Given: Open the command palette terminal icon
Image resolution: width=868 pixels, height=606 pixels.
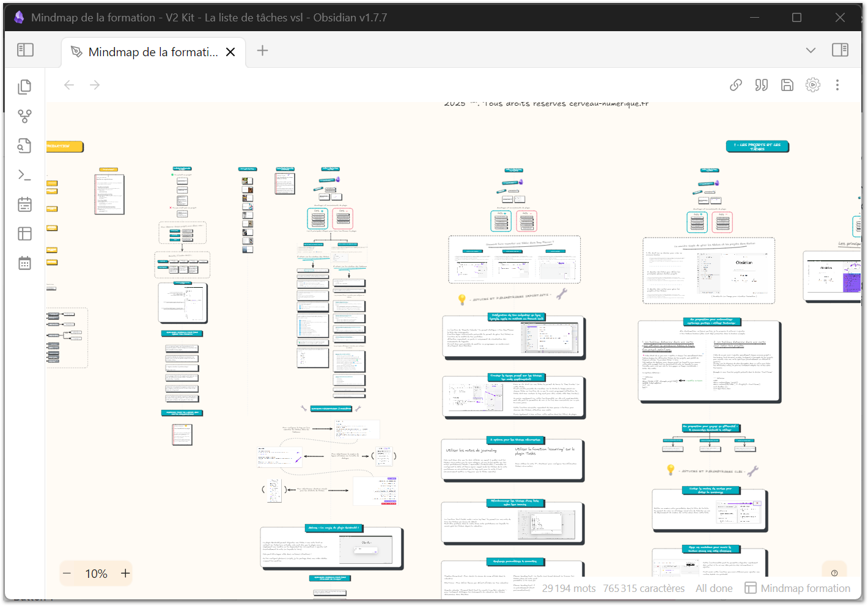Looking at the screenshot, I should [24, 175].
